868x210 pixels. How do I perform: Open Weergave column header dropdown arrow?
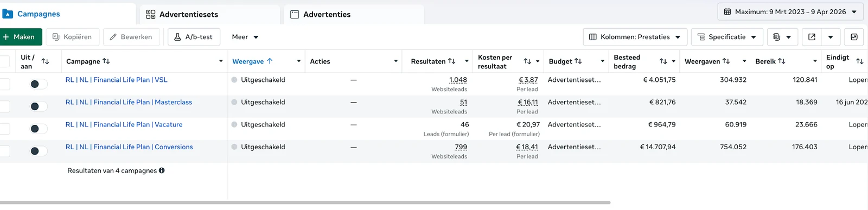point(299,61)
